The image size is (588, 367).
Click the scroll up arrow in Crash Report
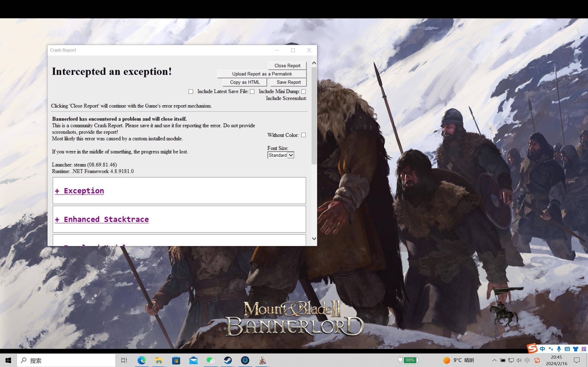coord(314,63)
